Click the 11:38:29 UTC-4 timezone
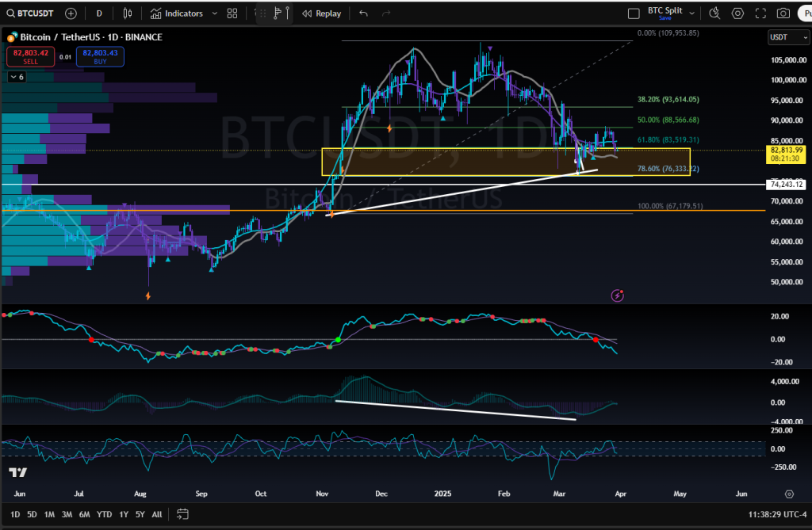 pyautogui.click(x=777, y=514)
